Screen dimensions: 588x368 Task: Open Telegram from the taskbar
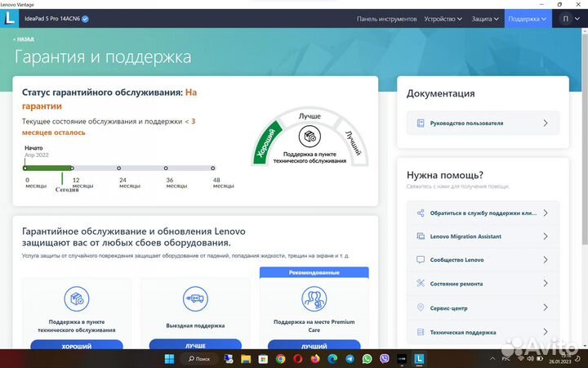coord(350,359)
